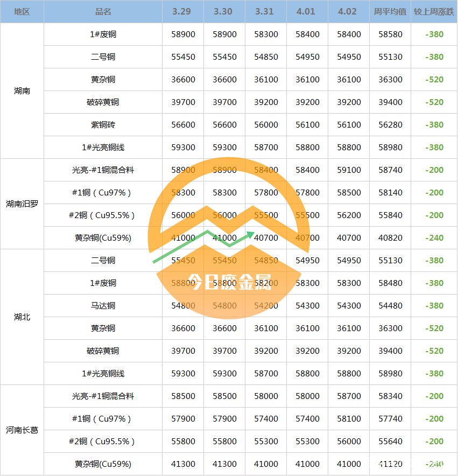The height and width of the screenshot is (476, 458).
Task: Click the weekly average value 56280
Action: (390, 124)
